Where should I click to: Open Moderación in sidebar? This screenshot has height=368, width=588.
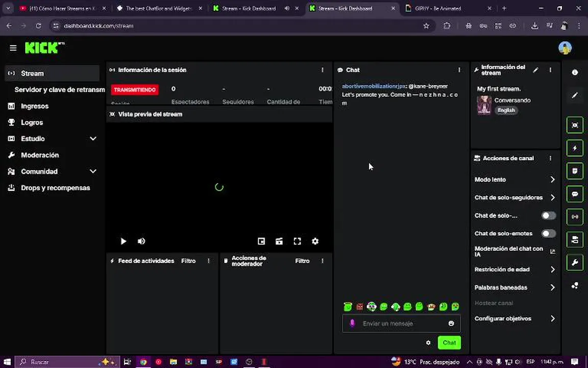coord(52,155)
